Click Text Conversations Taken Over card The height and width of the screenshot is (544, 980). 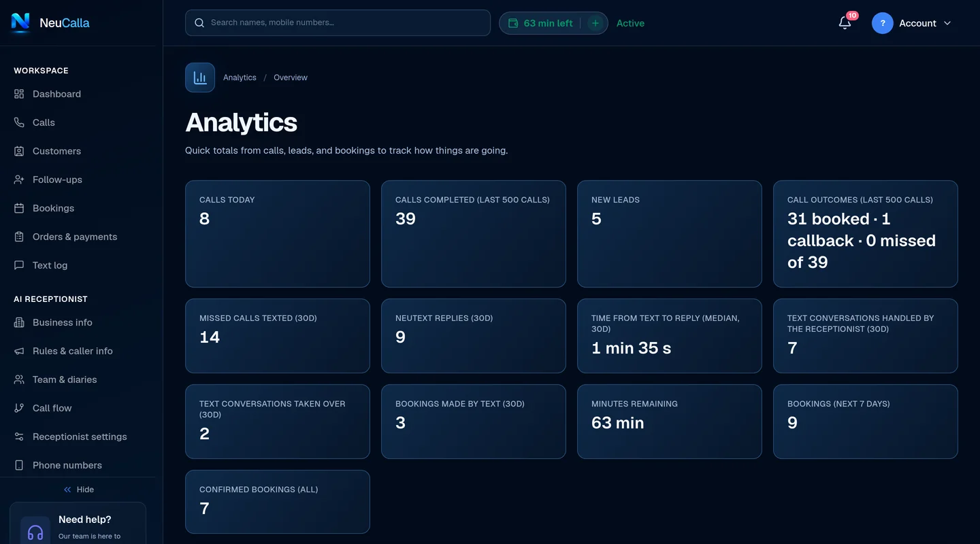(278, 422)
